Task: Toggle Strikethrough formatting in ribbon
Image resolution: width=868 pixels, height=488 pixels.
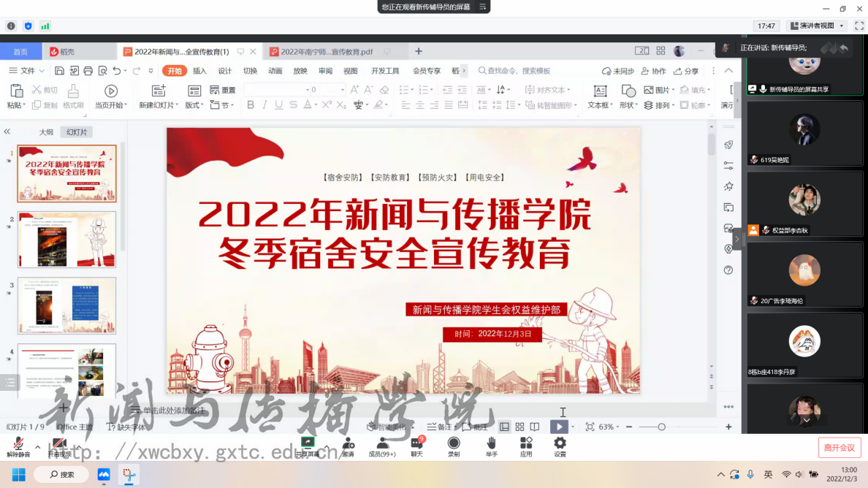Action: click(x=293, y=104)
